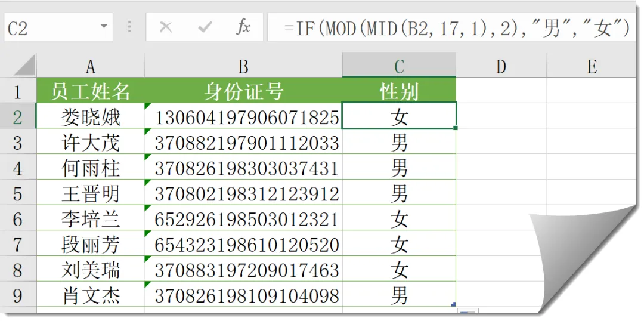Select row 5 header
This screenshot has height=321, width=644.
click(x=18, y=192)
